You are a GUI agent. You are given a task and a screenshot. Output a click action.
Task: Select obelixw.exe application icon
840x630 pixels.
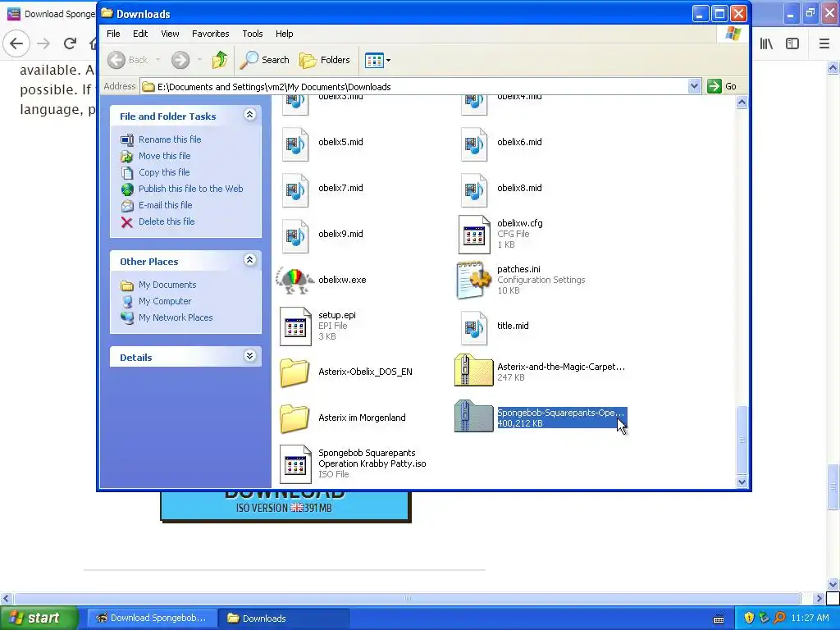295,281
